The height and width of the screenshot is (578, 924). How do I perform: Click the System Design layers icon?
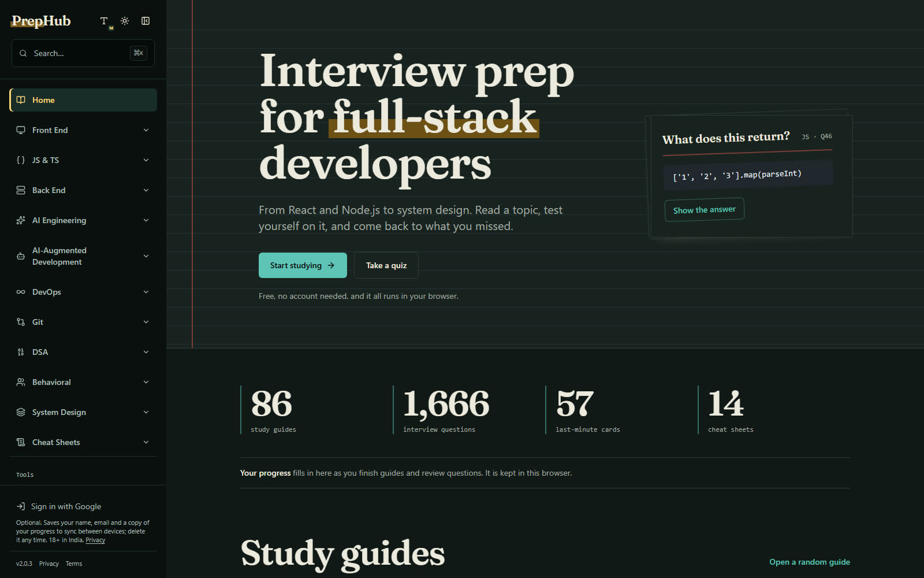pos(21,412)
